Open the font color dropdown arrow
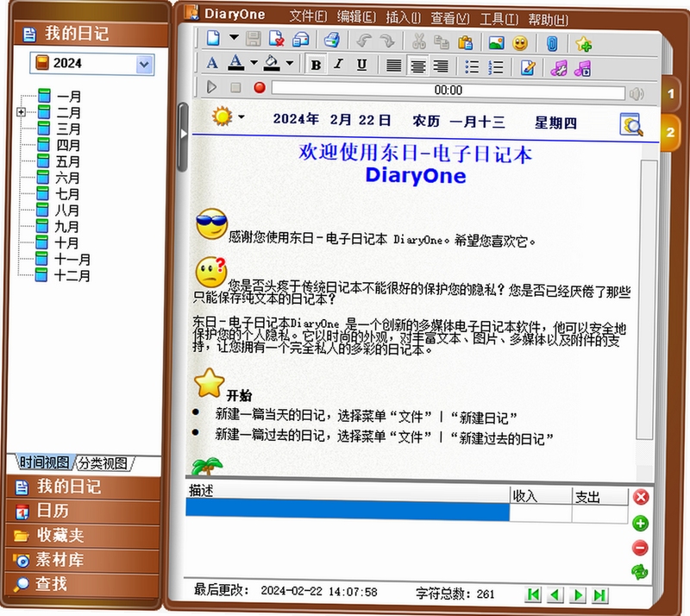This screenshot has width=690, height=616. [x=254, y=62]
